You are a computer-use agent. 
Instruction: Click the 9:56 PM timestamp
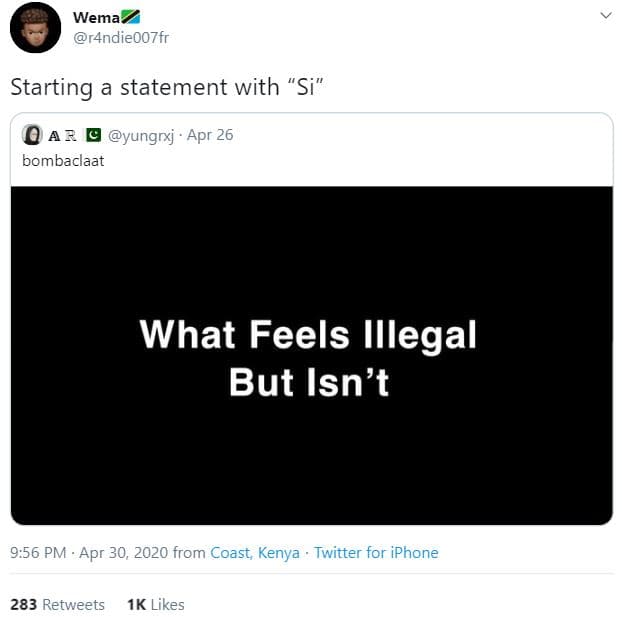click(38, 552)
